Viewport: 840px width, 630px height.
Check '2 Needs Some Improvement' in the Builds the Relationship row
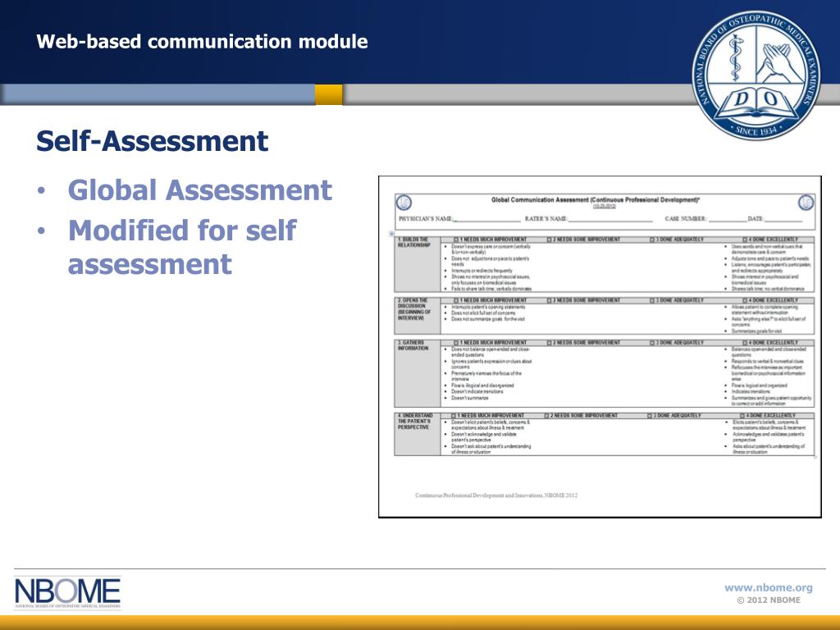pyautogui.click(x=550, y=240)
